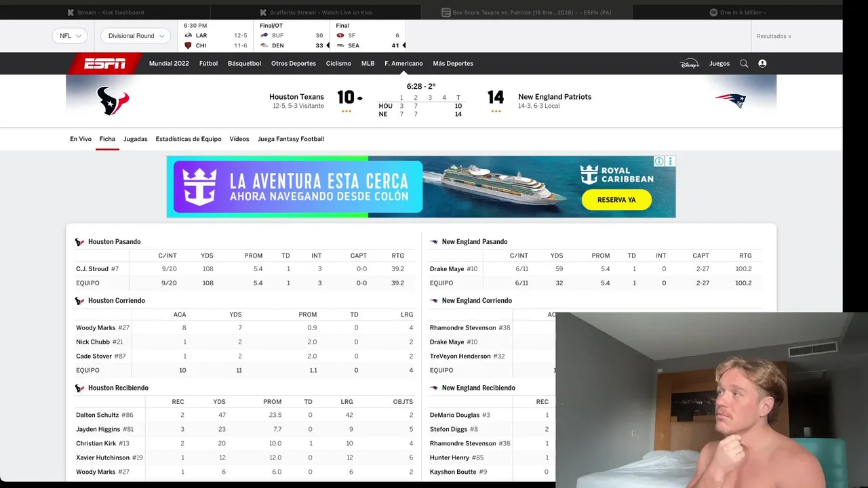The width and height of the screenshot is (868, 488).
Task: Click the Resultados link
Action: point(774,37)
